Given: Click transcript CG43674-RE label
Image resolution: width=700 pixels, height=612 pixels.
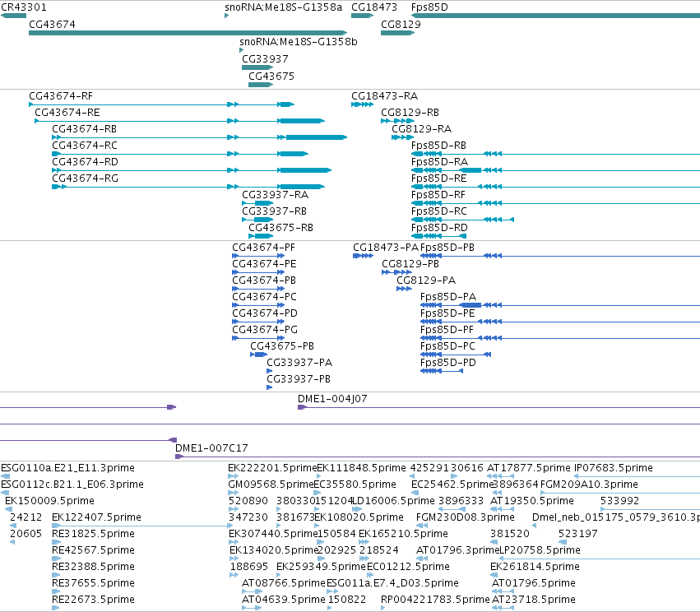Looking at the screenshot, I should tap(67, 113).
